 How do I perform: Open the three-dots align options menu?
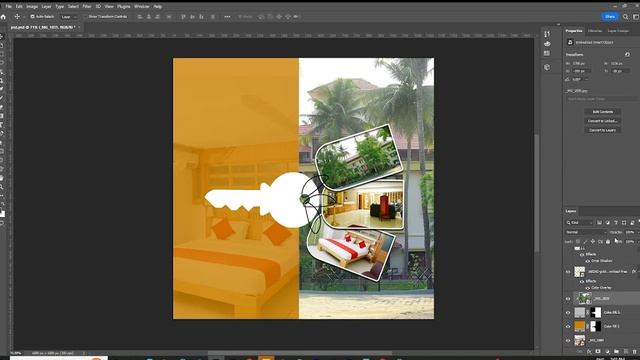227,17
